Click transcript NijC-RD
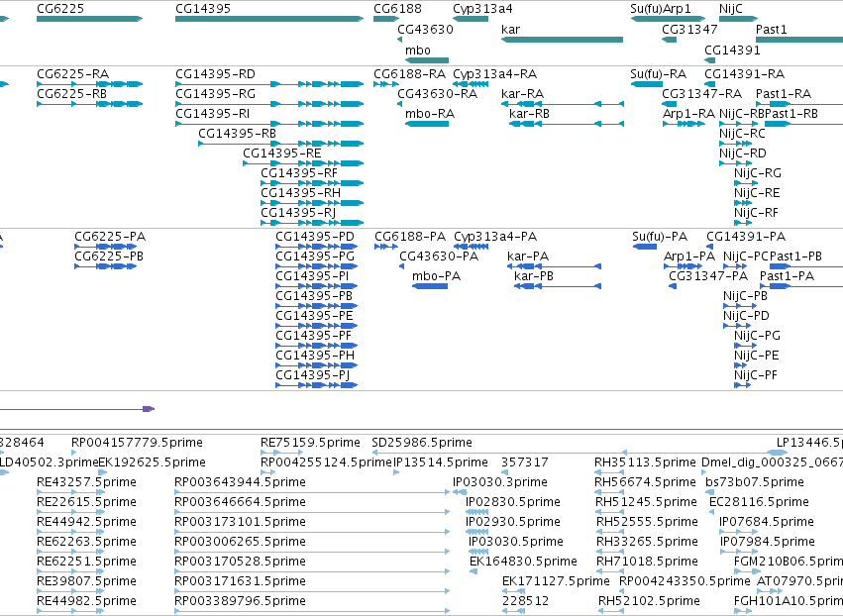Image resolution: width=843 pixels, height=616 pixels. [x=743, y=154]
